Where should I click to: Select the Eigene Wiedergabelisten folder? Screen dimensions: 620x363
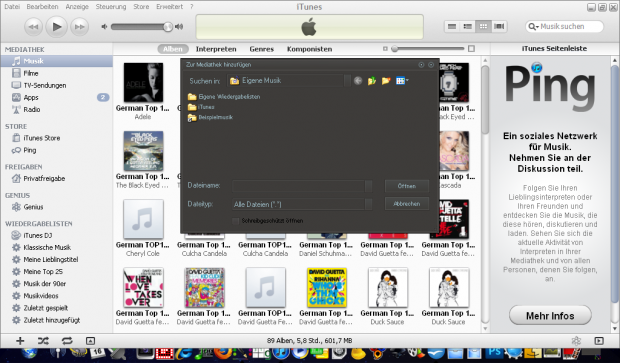tap(224, 96)
